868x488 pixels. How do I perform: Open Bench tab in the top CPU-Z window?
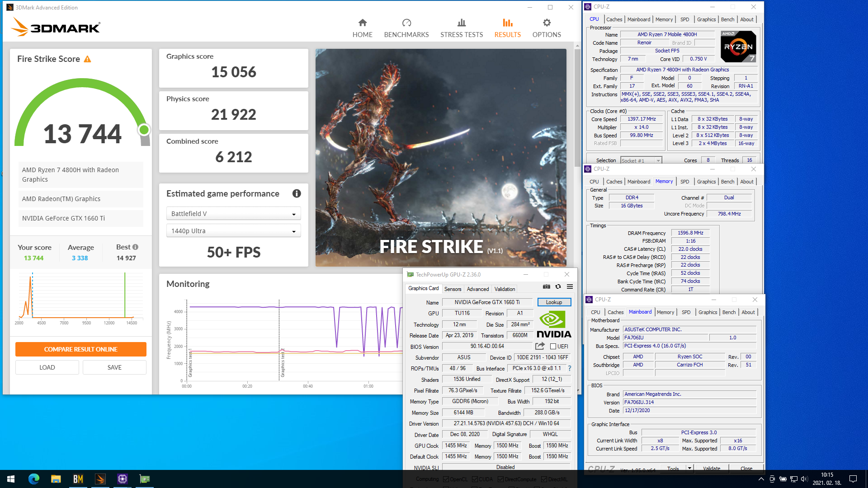[727, 19]
